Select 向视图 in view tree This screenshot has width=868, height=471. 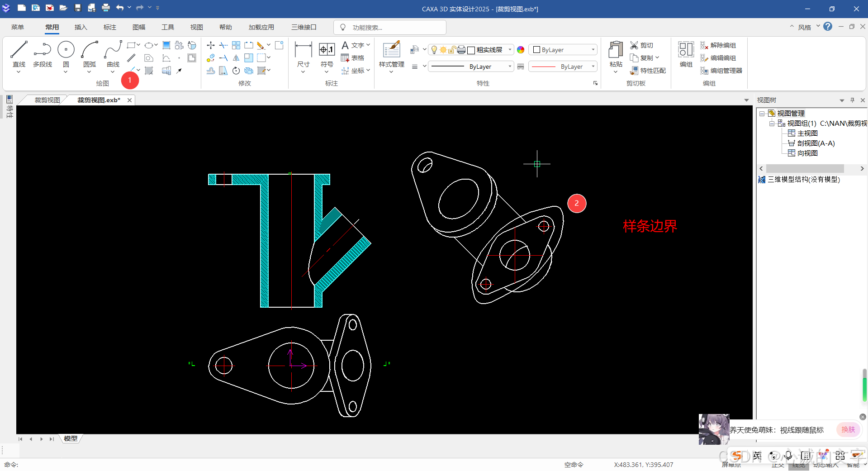click(807, 153)
